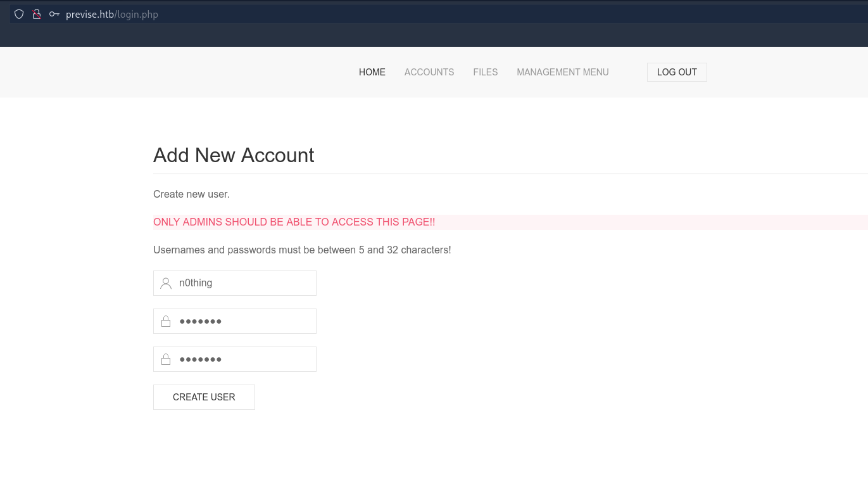This screenshot has height=484, width=868.
Task: Select the confirm password input field
Action: tap(244, 359)
